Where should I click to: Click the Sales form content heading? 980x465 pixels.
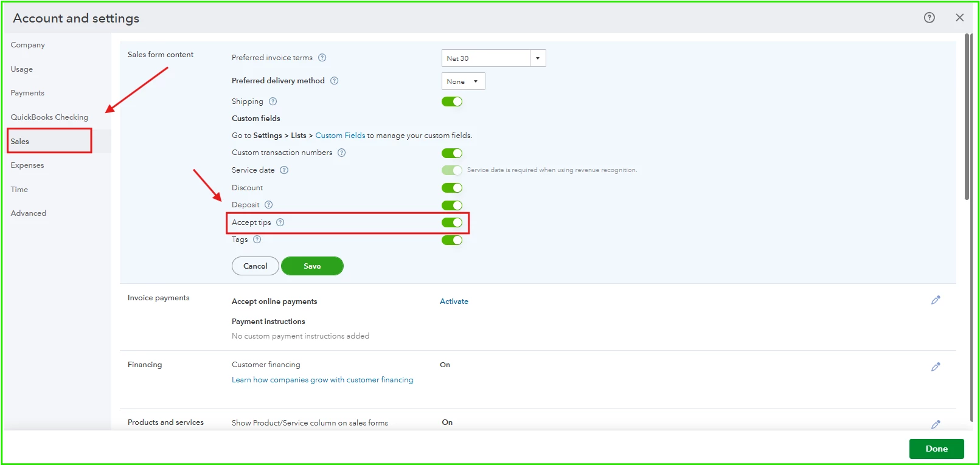[x=161, y=55]
